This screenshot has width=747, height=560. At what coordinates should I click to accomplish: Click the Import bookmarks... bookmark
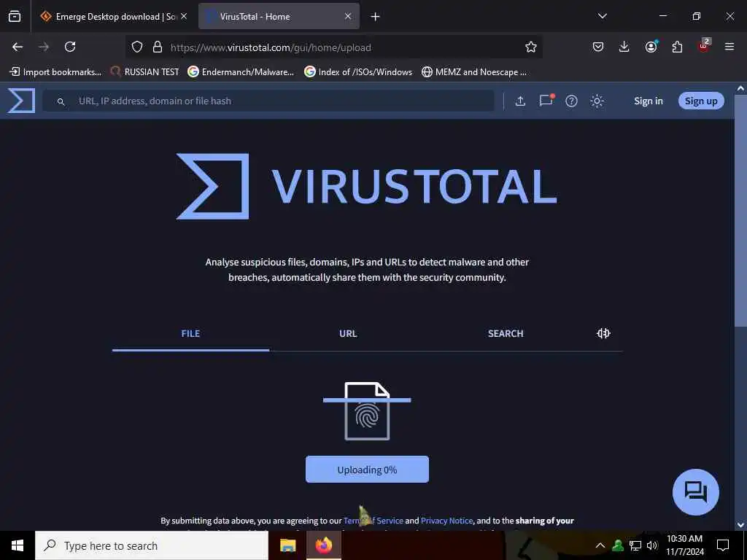click(x=55, y=72)
